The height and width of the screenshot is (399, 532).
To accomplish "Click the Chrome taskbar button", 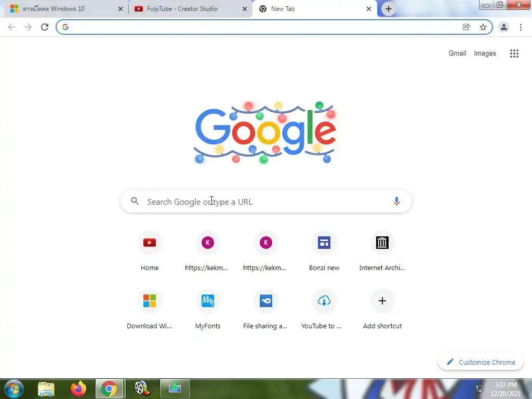I will pos(109,389).
